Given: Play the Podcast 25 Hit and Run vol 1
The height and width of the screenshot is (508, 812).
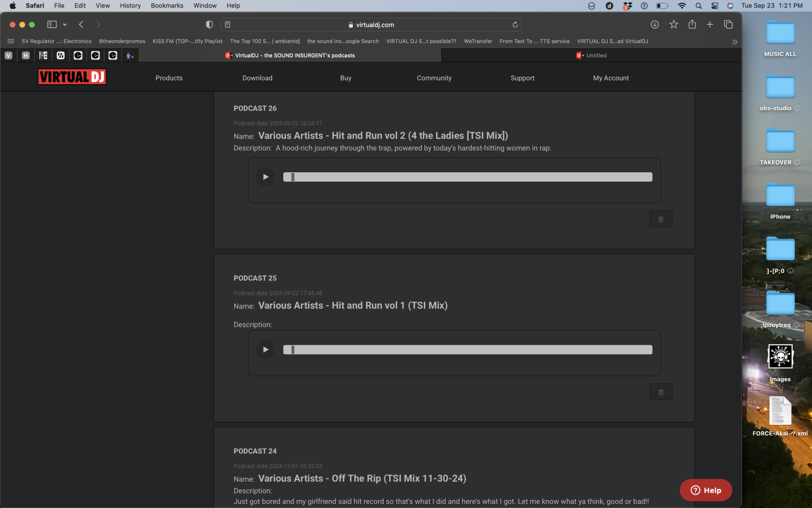Looking at the screenshot, I should (x=265, y=349).
